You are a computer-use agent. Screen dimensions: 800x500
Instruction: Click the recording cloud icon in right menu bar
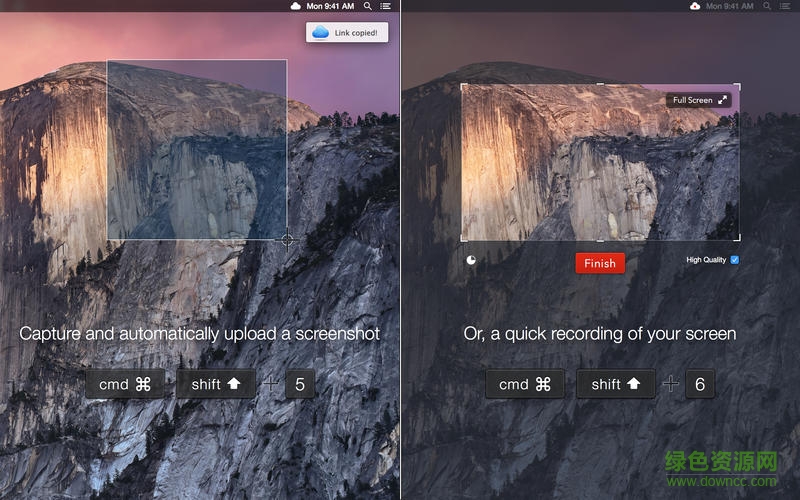[x=695, y=6]
